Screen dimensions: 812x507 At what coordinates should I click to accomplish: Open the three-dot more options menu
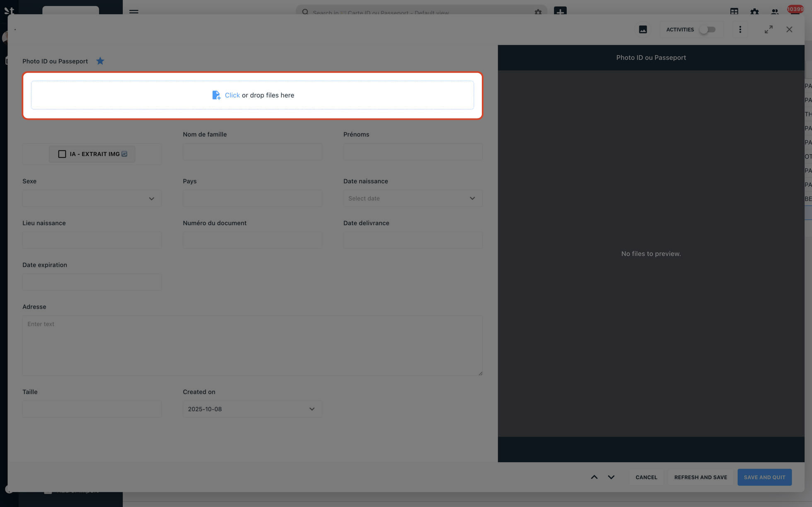[x=740, y=29]
